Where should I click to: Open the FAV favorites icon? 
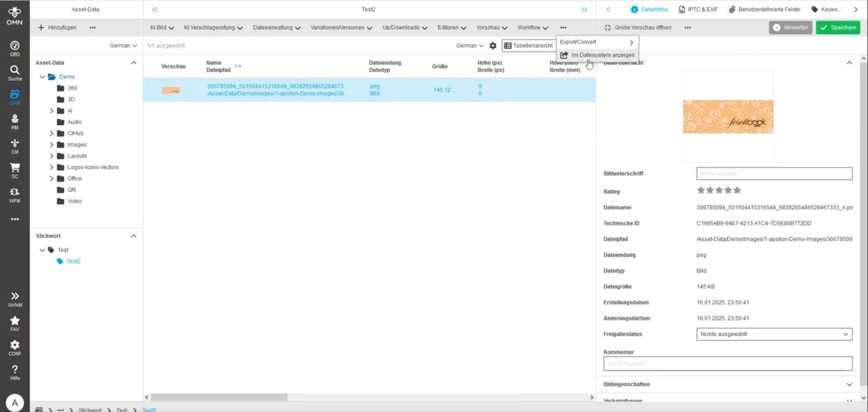tap(15, 323)
